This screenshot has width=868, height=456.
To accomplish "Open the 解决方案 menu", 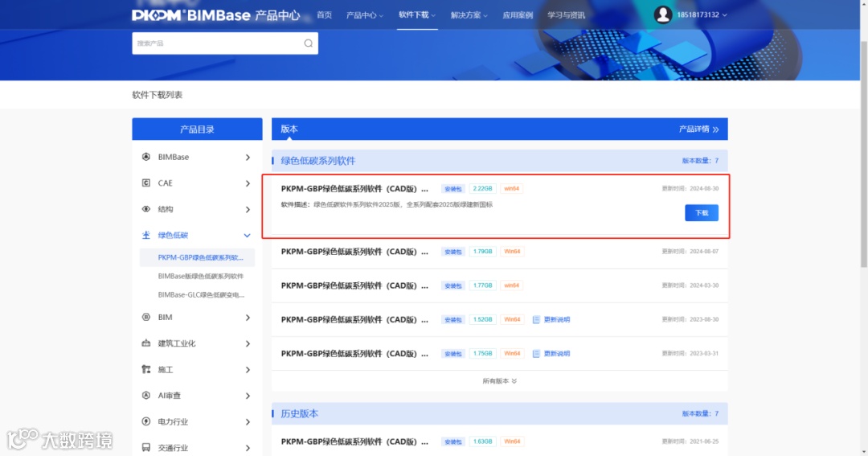I will tap(469, 15).
